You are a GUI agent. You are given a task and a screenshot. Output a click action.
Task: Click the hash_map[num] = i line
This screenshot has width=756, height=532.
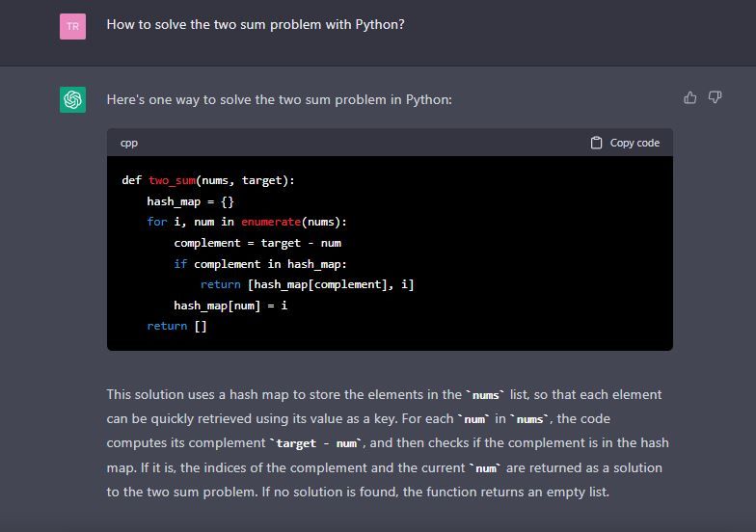click(x=230, y=306)
